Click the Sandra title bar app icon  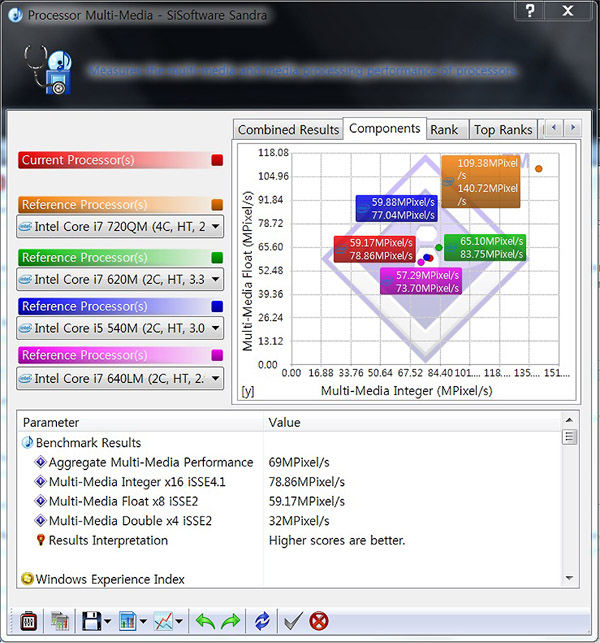pos(16,15)
